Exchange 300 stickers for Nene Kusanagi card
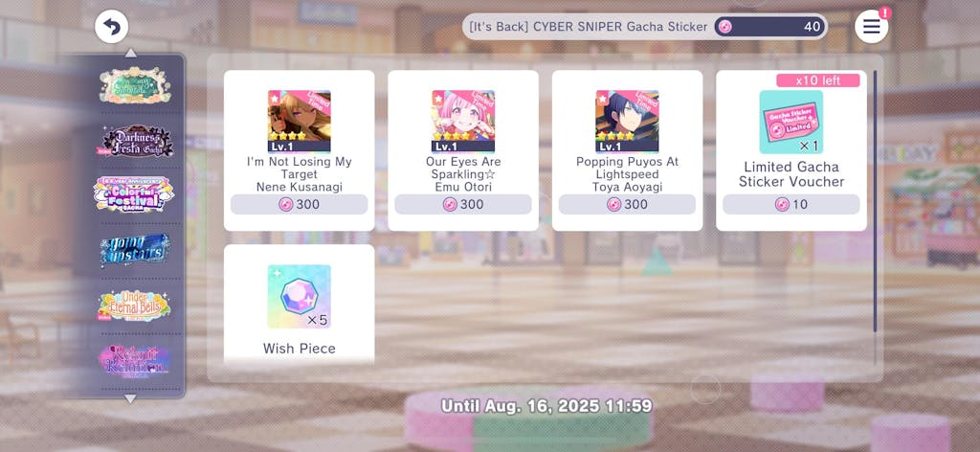This screenshot has width=980, height=452. point(300,204)
